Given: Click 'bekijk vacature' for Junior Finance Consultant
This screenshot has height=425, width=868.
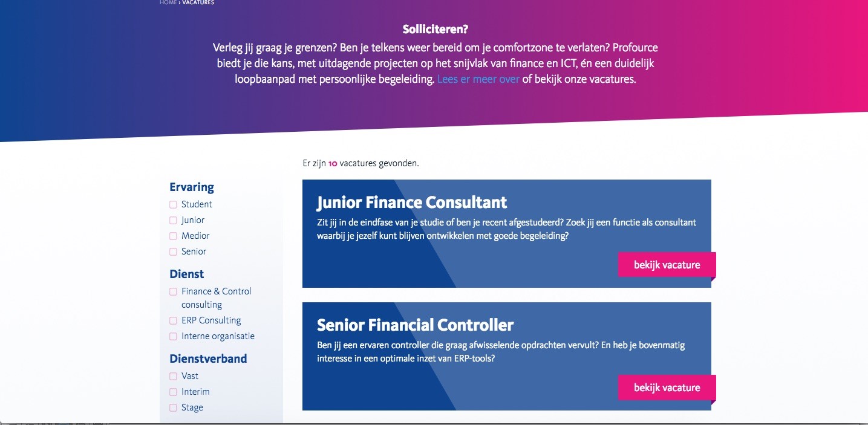Looking at the screenshot, I should (667, 265).
